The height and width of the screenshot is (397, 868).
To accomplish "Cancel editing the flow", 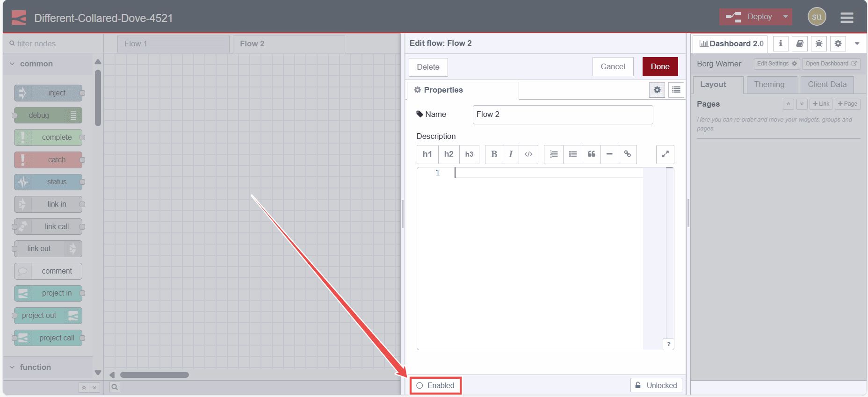I will [x=613, y=66].
